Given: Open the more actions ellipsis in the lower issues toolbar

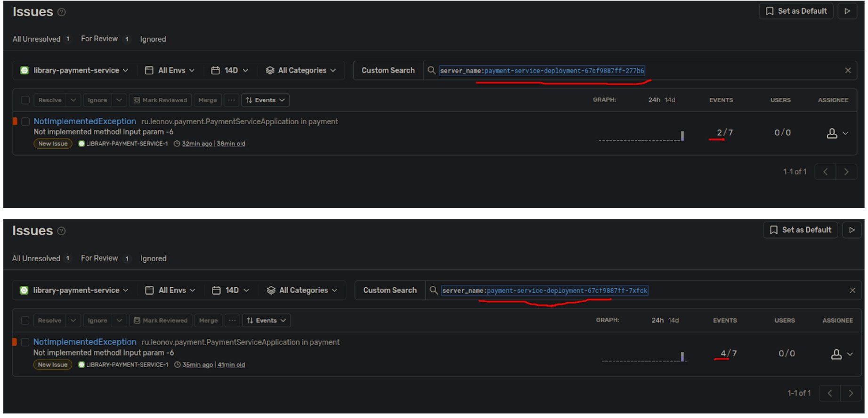Looking at the screenshot, I should 233,321.
